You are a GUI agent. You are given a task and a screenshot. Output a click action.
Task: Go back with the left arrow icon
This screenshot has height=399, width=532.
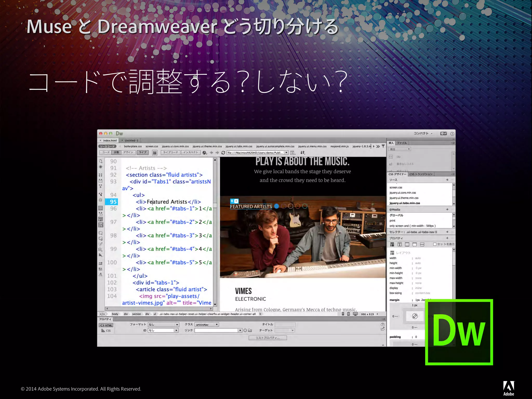pyautogui.click(x=211, y=153)
